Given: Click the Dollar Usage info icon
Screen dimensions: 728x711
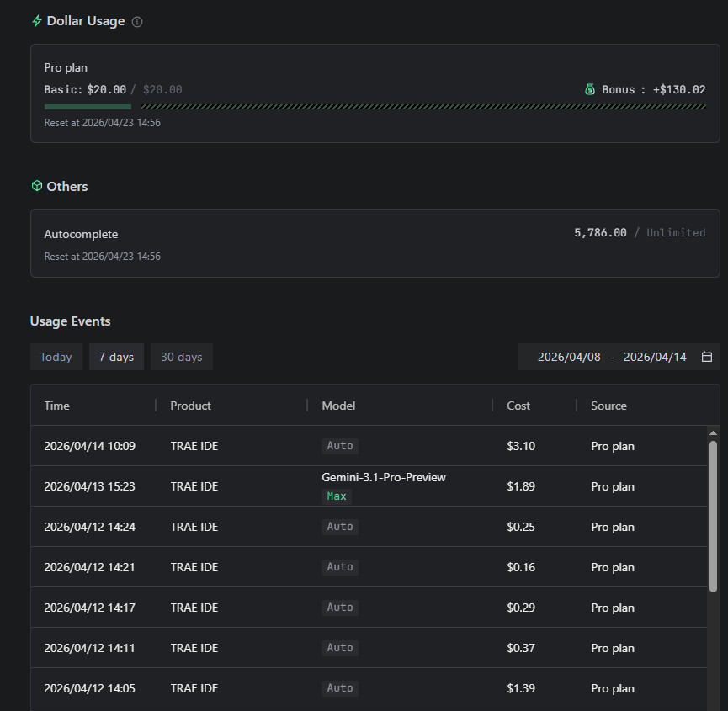Looking at the screenshot, I should pyautogui.click(x=137, y=22).
